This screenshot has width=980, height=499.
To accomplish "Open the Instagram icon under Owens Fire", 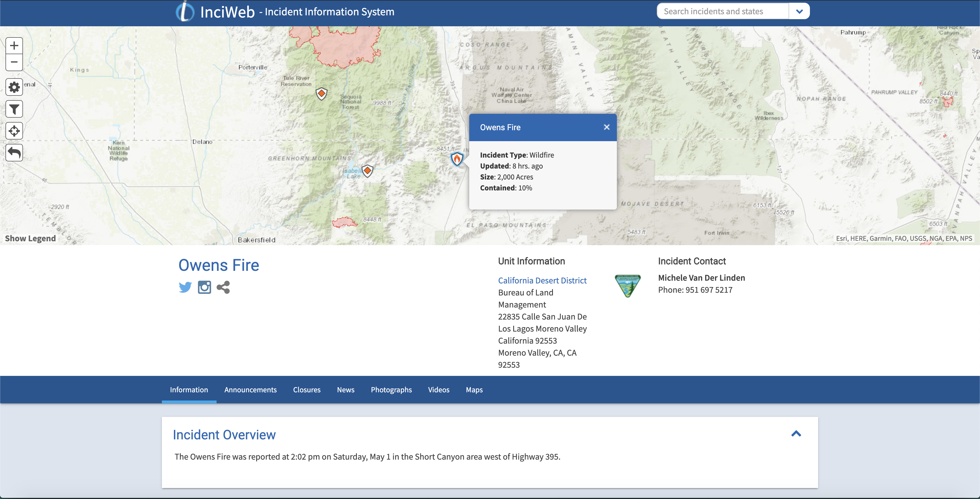I will 204,287.
